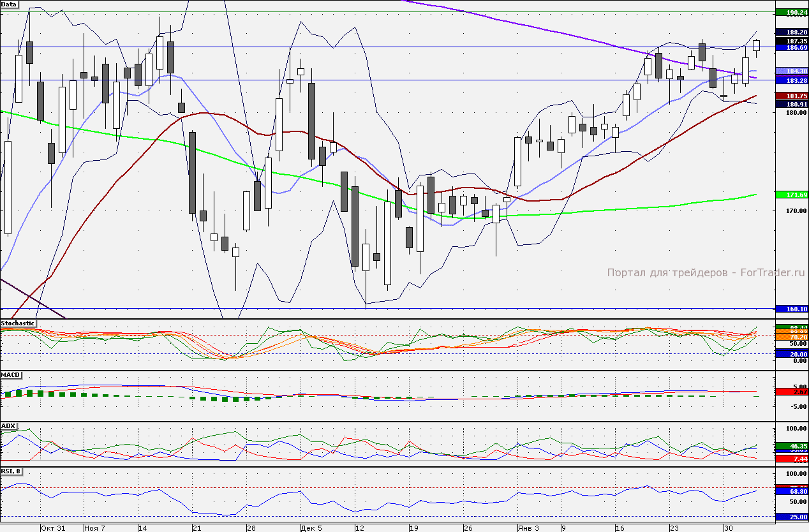
Task: Select the '21' date axis label
Action: [x=197, y=528]
